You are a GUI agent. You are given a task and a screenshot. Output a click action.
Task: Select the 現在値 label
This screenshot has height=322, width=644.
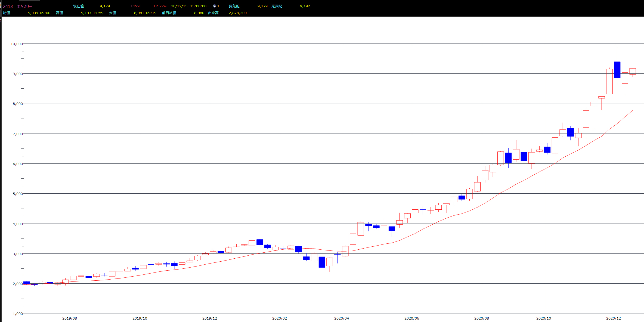point(78,6)
